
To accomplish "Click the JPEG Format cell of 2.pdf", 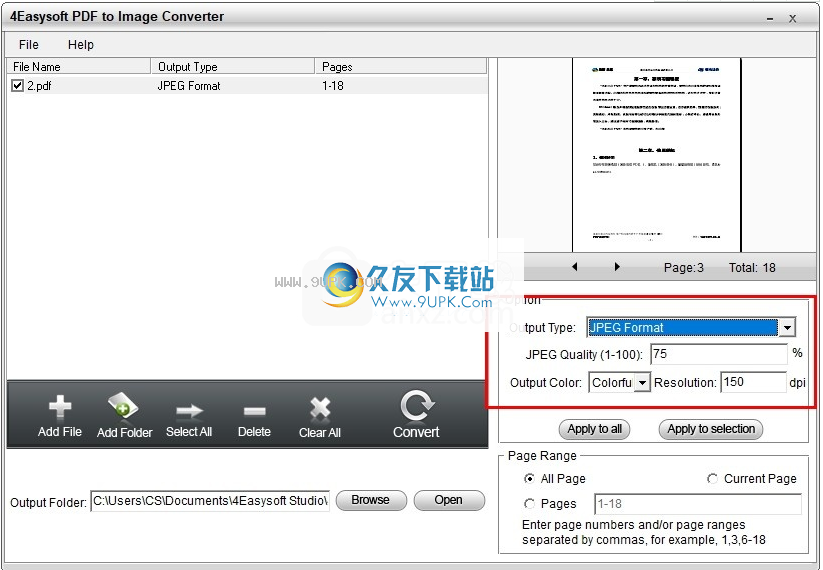I will (x=189, y=86).
